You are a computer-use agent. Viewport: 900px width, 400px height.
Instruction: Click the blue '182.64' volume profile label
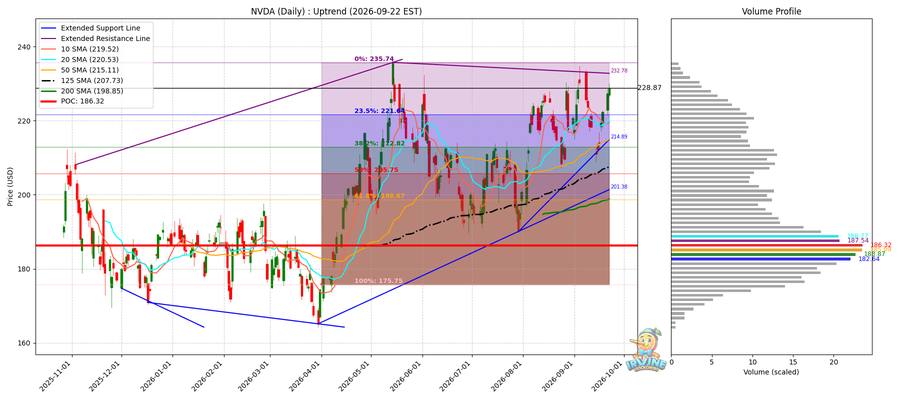point(870,259)
